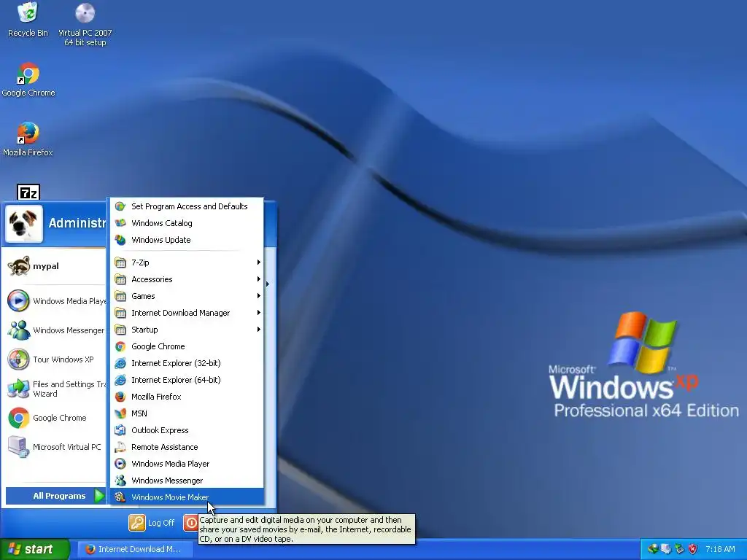Open the 7z icon on the desktop
The height and width of the screenshot is (560, 747).
click(x=28, y=192)
